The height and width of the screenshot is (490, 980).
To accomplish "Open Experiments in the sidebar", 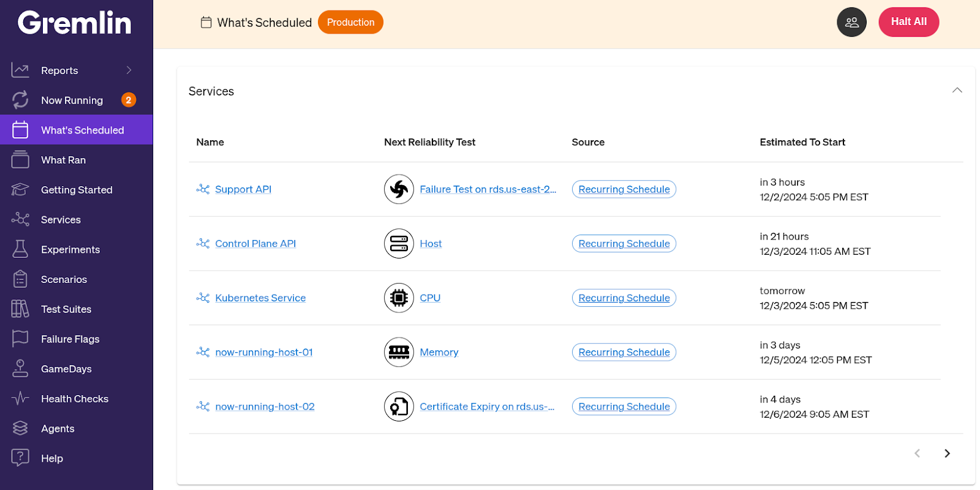I will [x=77, y=249].
